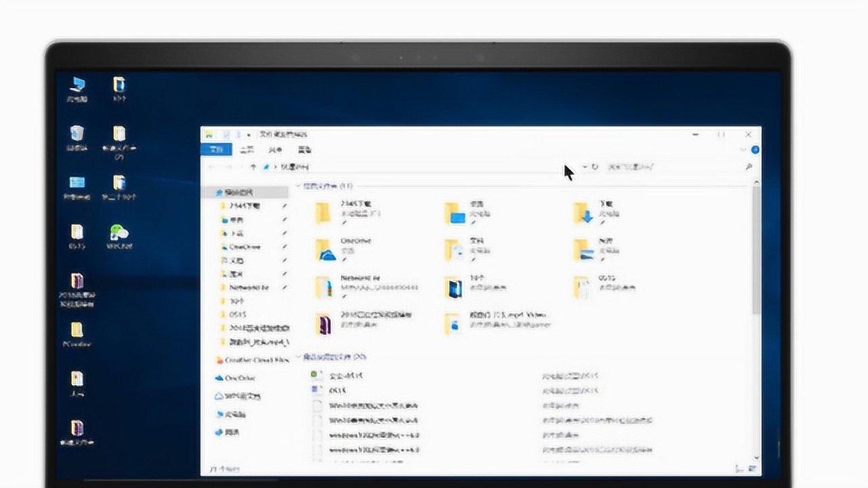Go up one level with the up arrow
This screenshot has height=488, width=868.
[253, 167]
